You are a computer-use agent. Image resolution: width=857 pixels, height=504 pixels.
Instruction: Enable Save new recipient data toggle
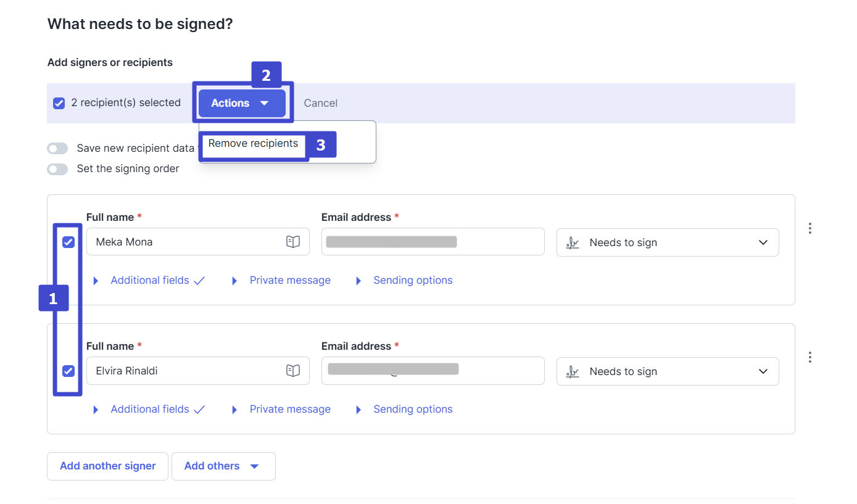(57, 149)
